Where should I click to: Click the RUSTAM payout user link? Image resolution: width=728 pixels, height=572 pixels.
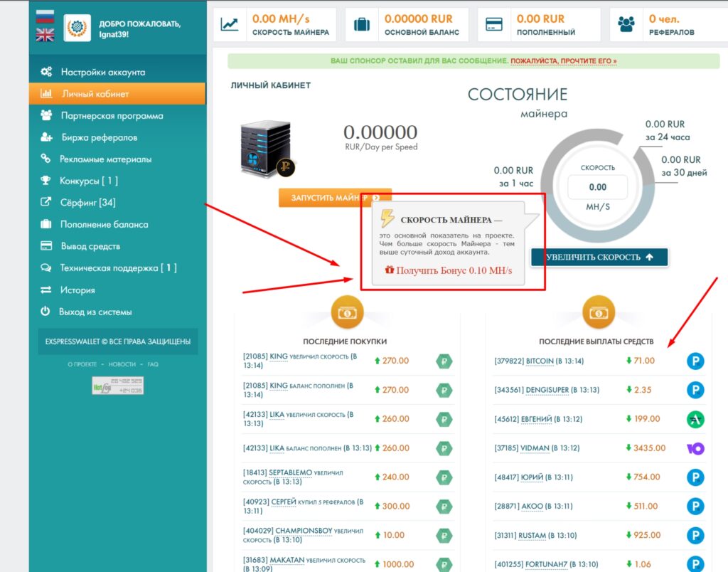click(x=532, y=535)
